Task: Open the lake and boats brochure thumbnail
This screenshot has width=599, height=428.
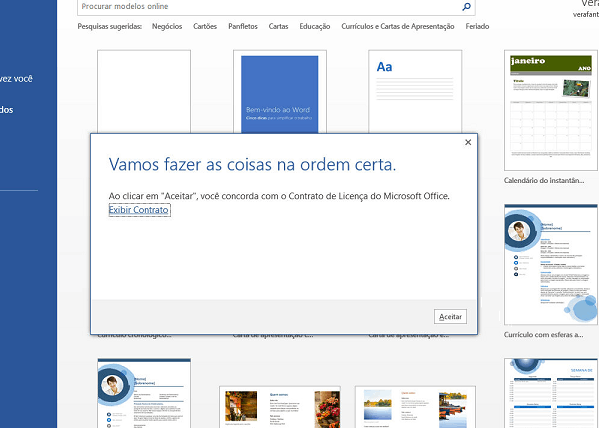Action: coord(415,407)
